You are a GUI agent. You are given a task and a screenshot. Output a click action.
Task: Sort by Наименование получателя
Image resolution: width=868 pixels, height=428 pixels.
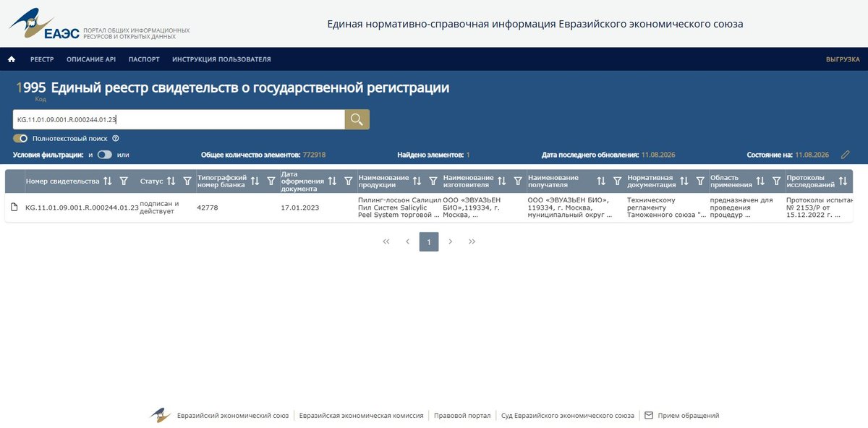[x=601, y=181]
